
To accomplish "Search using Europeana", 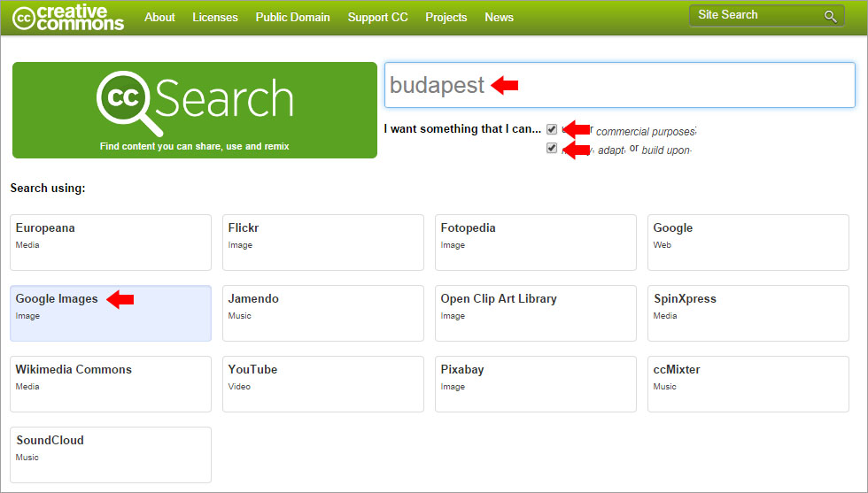I will pyautogui.click(x=111, y=243).
